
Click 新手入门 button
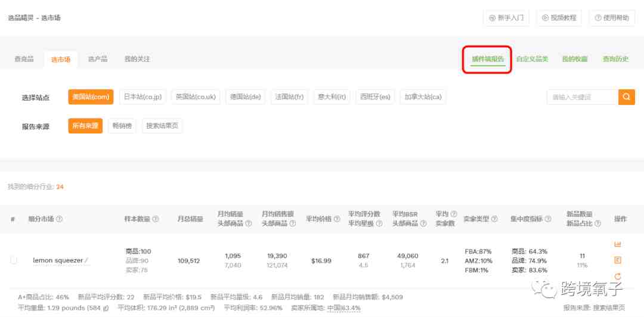[x=506, y=18]
